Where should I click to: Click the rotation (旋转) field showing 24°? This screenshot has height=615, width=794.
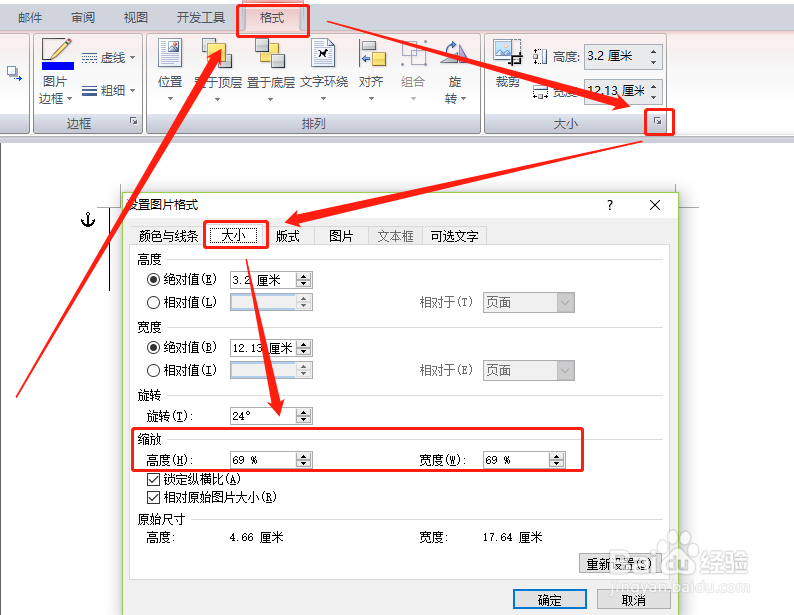(x=263, y=416)
